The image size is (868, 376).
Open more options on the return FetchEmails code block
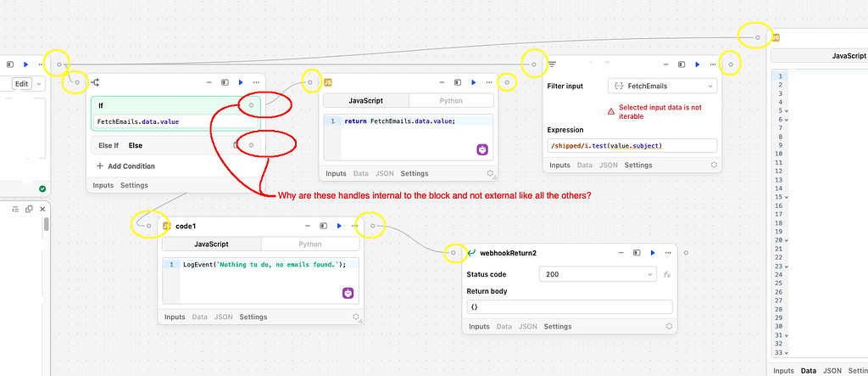pyautogui.click(x=489, y=82)
